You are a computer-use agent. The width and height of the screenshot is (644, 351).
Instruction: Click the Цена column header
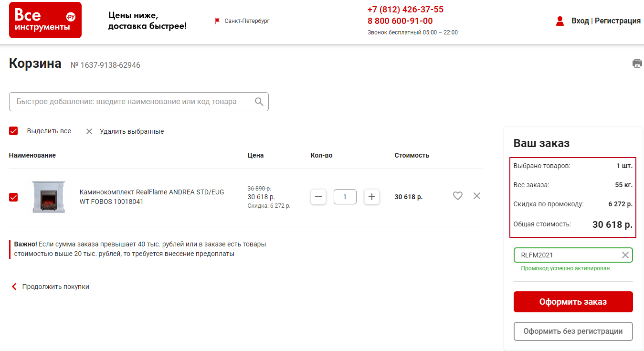(255, 155)
